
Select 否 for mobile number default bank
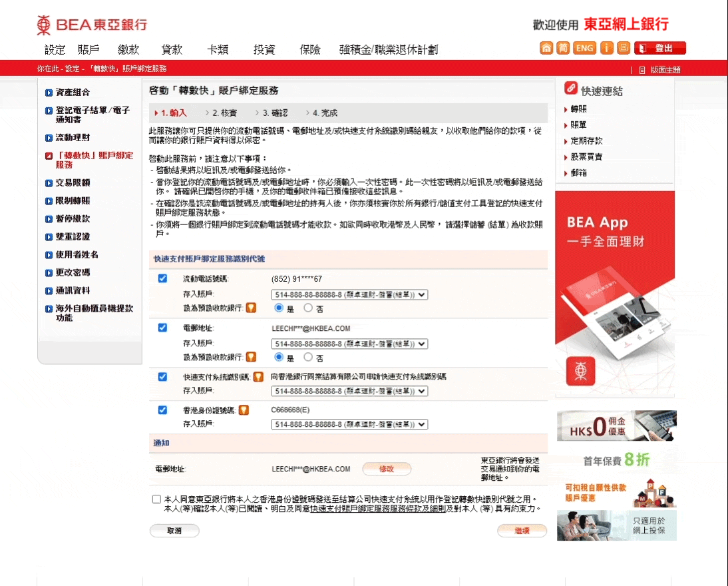coord(308,308)
